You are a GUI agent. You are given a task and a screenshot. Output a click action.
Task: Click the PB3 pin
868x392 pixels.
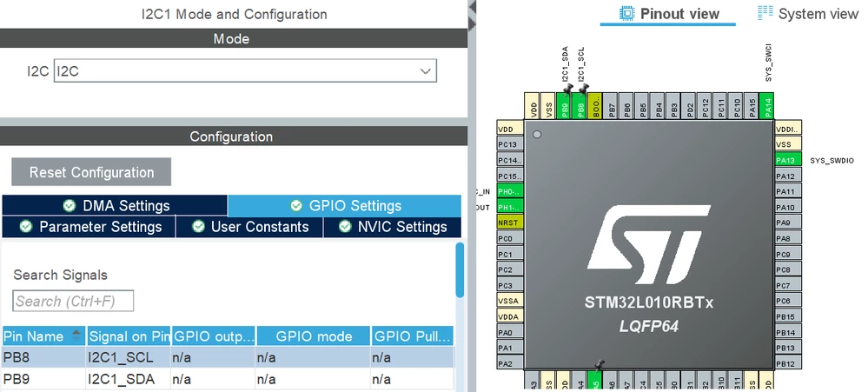point(674,106)
